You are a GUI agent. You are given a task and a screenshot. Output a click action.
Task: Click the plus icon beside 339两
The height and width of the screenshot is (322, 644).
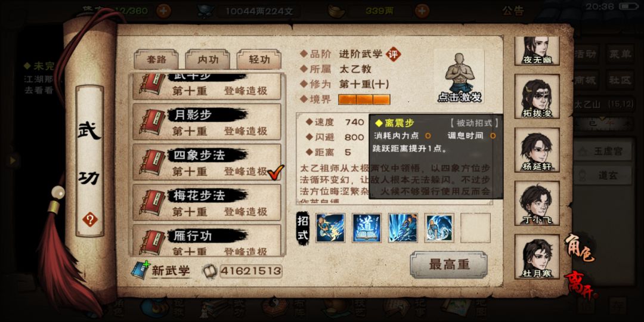tap(422, 11)
